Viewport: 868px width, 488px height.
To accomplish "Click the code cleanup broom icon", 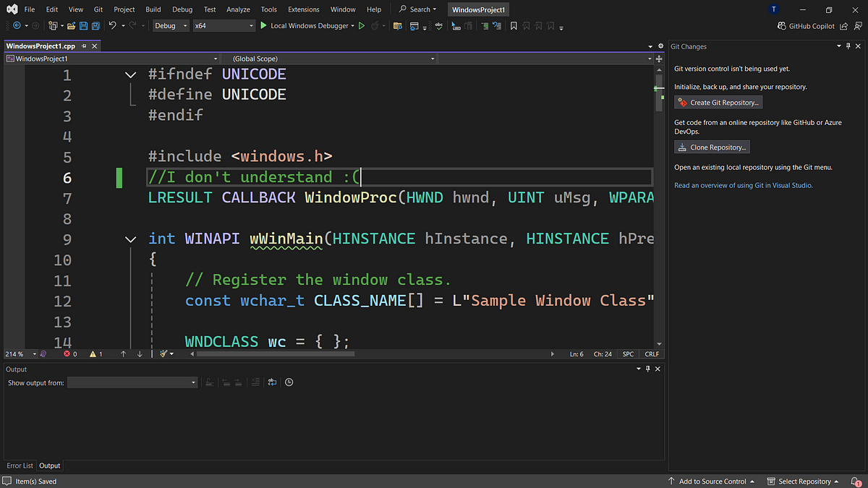I will pyautogui.click(x=164, y=354).
